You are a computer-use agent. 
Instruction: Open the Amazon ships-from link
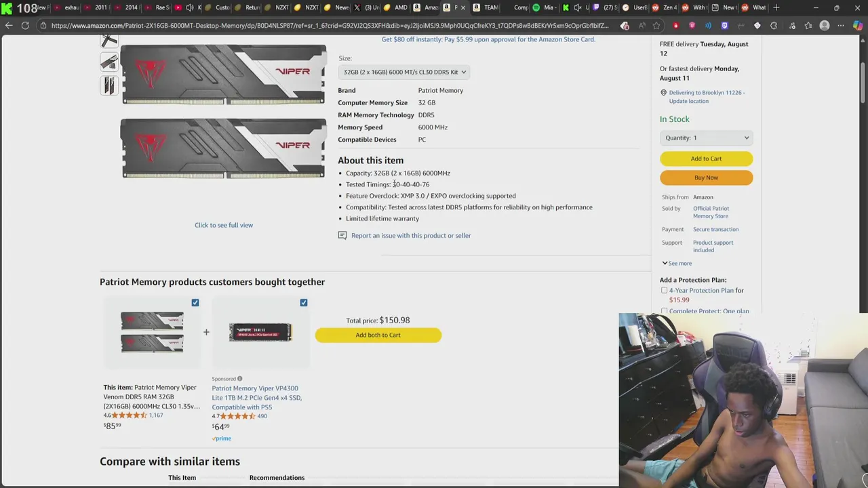tap(703, 197)
